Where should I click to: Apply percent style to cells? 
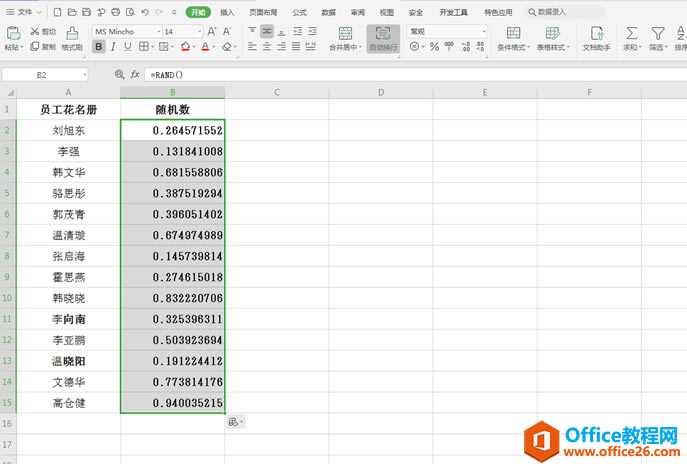[434, 46]
